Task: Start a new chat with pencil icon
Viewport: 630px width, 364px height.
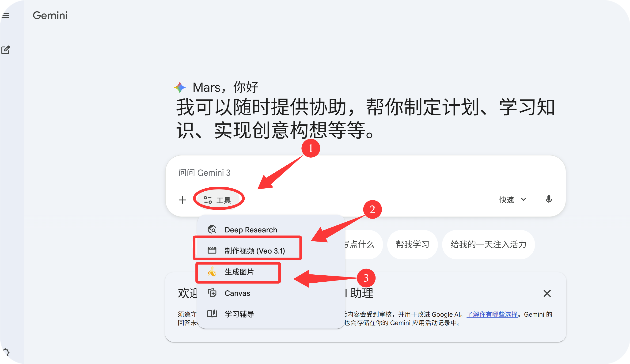Action: click(5, 50)
